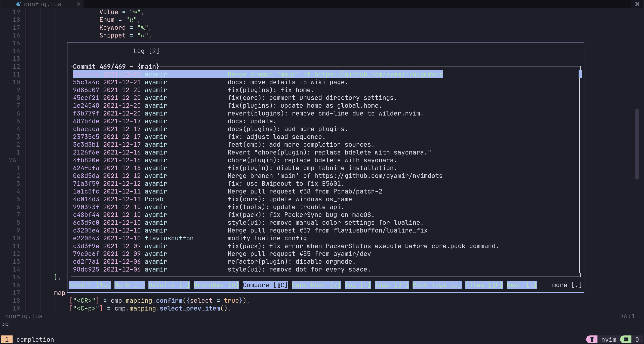Click the Value 123 icon in code
Screen dimensions: 644x344
point(135,12)
